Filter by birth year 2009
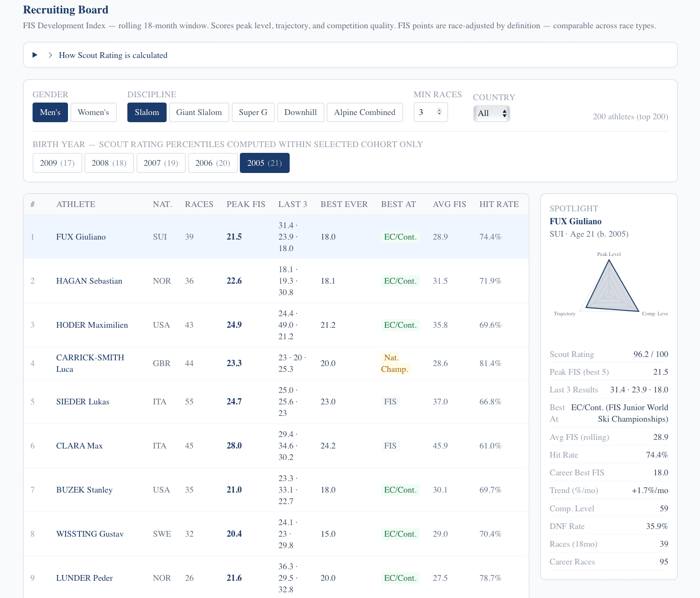 coord(57,163)
